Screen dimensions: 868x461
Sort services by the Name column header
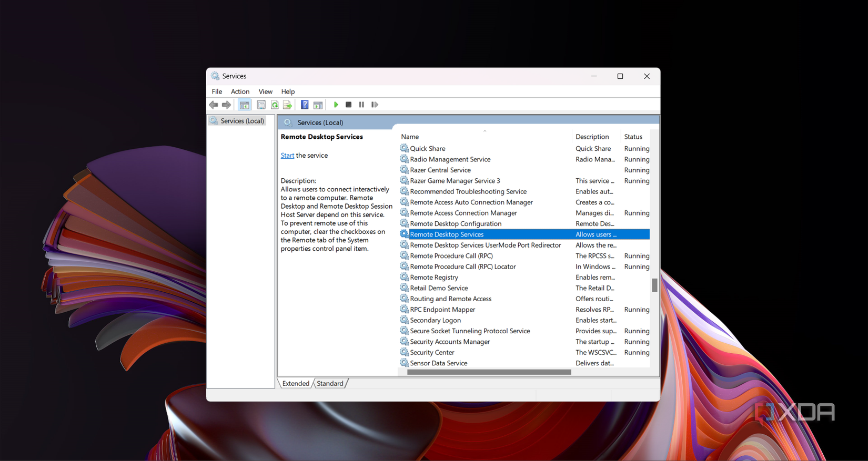[410, 137]
